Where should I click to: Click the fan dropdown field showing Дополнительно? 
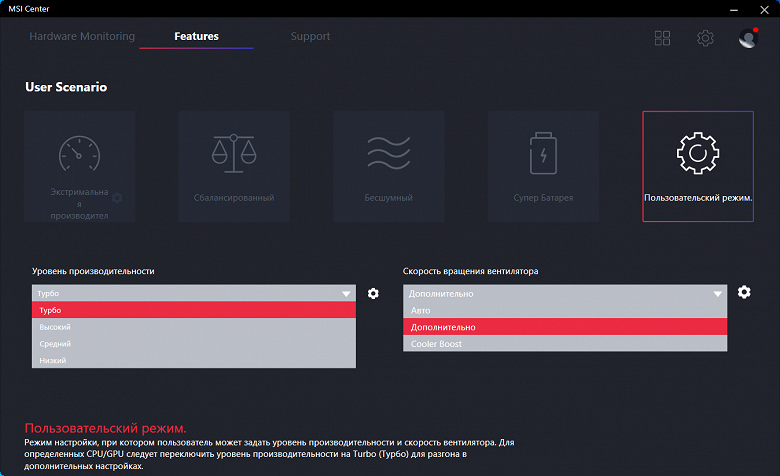[x=565, y=293]
